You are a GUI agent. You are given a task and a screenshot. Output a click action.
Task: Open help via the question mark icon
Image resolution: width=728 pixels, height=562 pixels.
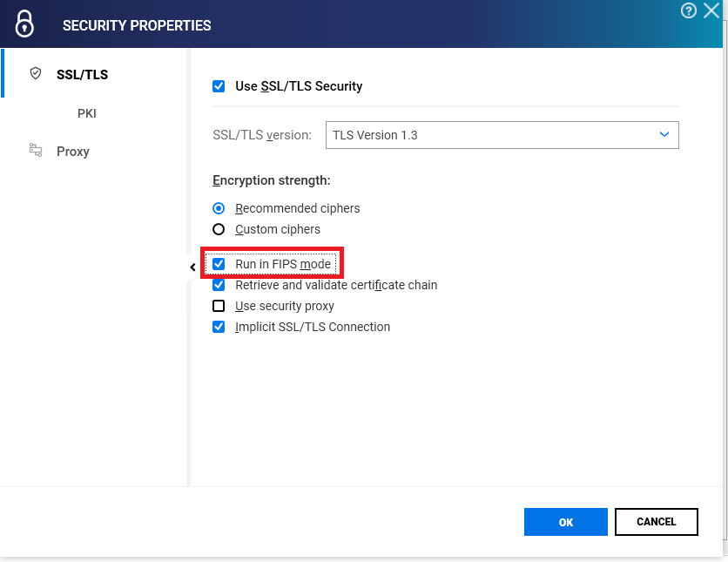click(688, 10)
